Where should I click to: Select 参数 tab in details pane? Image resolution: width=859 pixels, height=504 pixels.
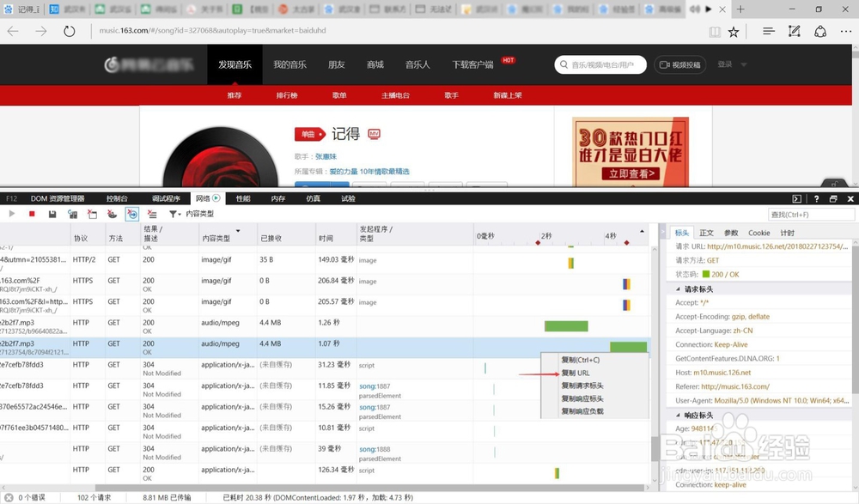[731, 233]
